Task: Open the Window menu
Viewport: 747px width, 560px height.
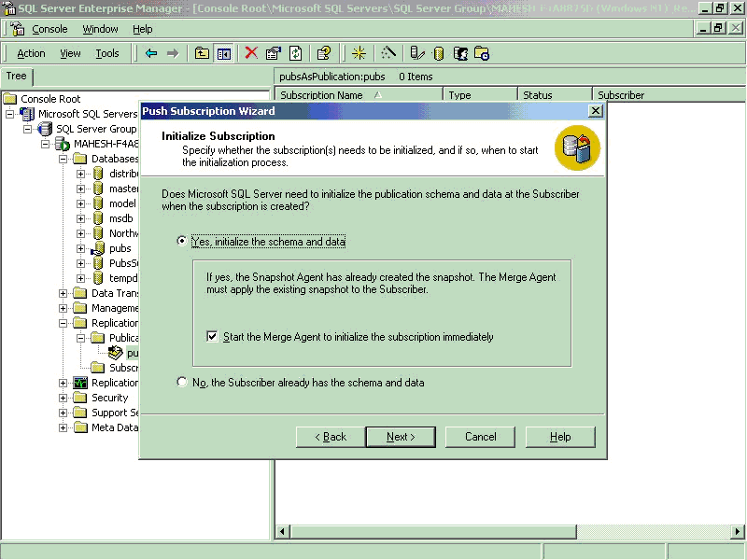Action: pos(100,29)
